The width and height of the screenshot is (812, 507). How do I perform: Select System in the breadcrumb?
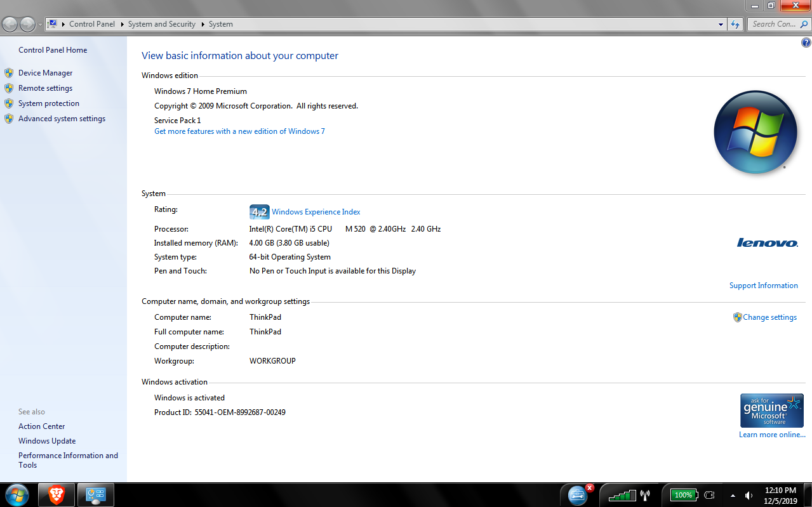(x=221, y=24)
